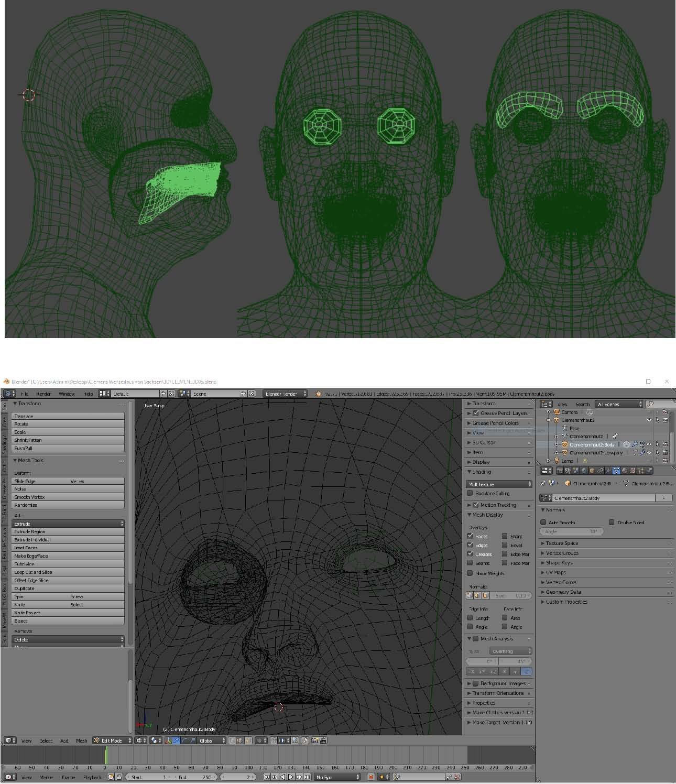Open the Edit Mode selector dropdown
Image resolution: width=676 pixels, height=784 pixels.
[112, 741]
